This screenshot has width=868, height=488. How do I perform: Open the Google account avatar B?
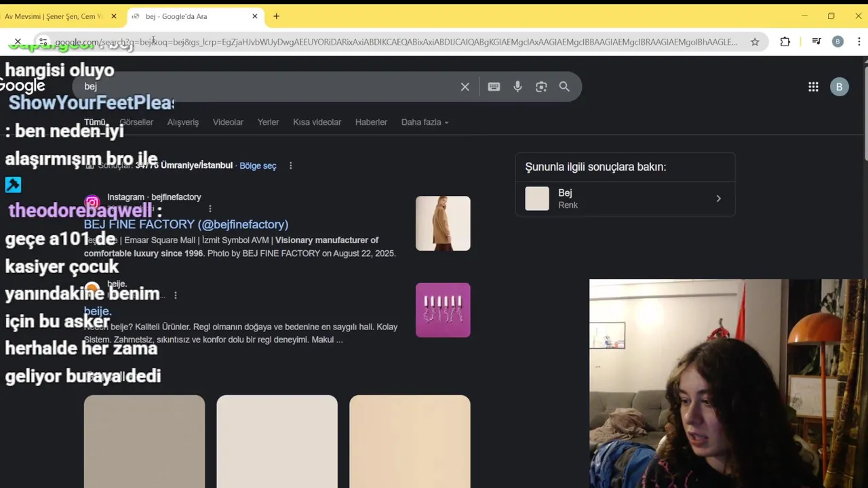coord(839,87)
